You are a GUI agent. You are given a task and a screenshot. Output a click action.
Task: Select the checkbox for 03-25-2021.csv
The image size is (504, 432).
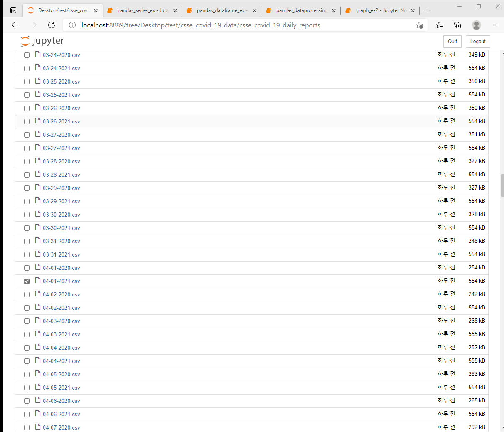pos(27,95)
